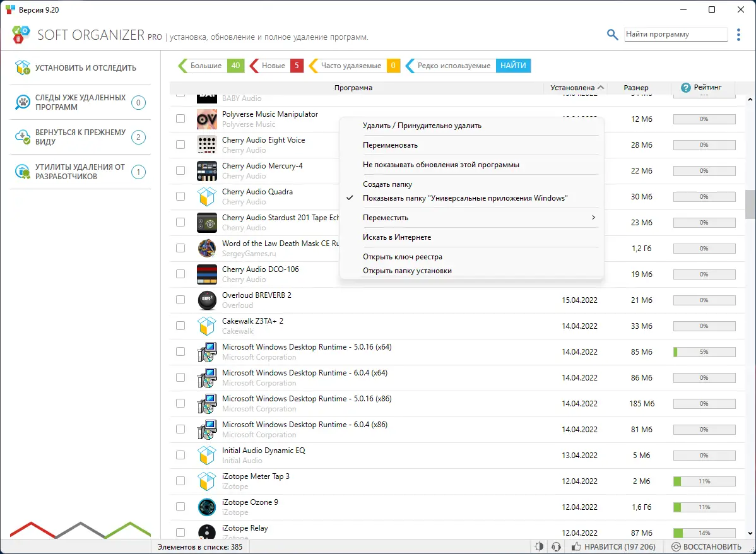Click the НАЙТИ button
Screen dimensions: 756x554
pyautogui.click(x=513, y=66)
